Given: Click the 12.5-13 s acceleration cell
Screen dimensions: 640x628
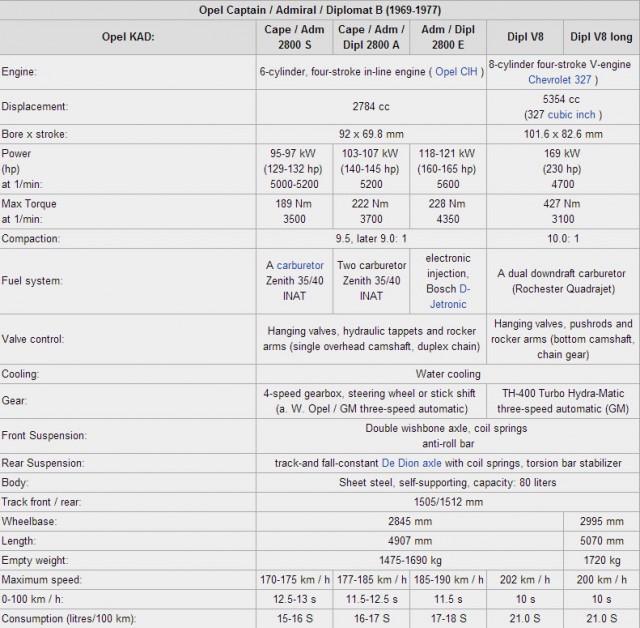Looking at the screenshot, I should click(294, 599).
